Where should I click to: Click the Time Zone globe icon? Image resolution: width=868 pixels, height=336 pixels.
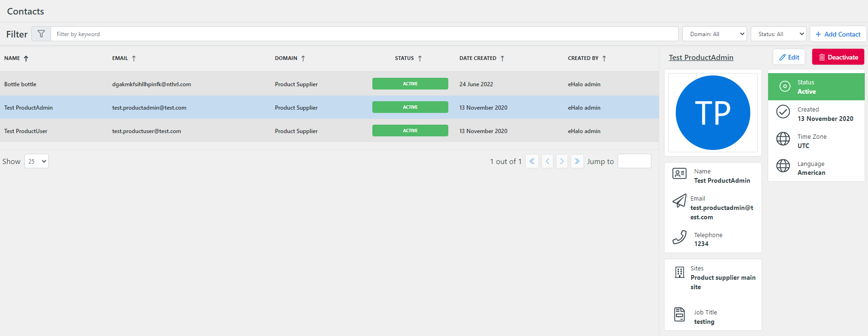783,139
